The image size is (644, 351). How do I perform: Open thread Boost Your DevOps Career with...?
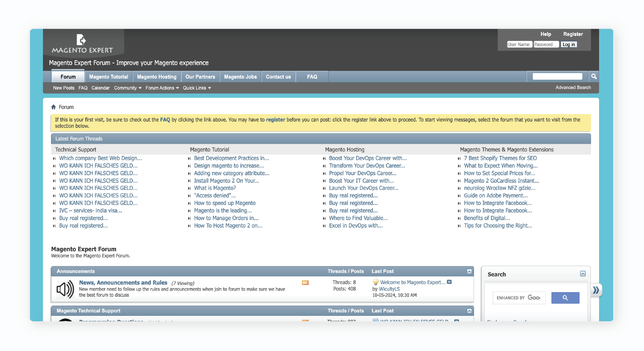click(x=368, y=158)
